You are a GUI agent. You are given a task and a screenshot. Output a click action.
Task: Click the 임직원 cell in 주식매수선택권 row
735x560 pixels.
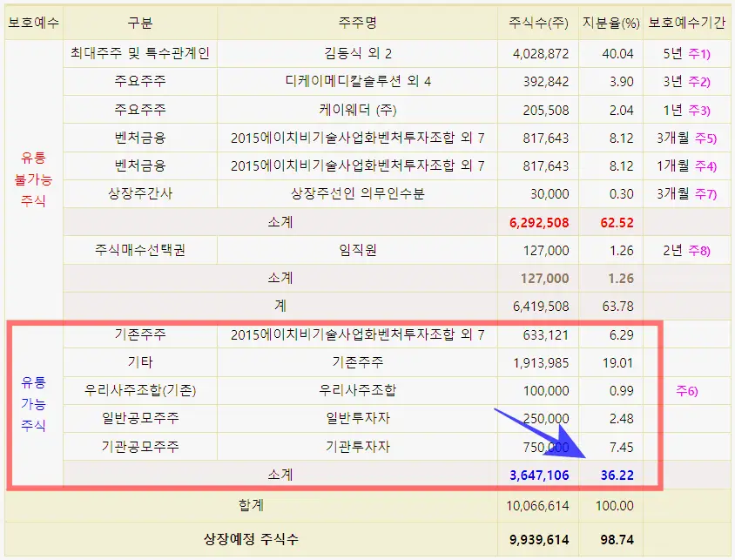(357, 250)
